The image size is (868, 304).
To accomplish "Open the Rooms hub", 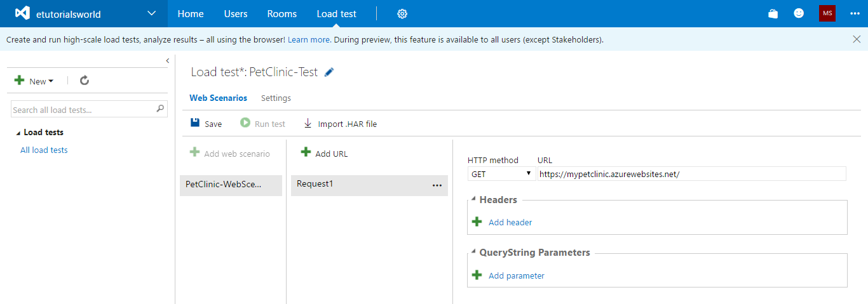I will 282,13.
